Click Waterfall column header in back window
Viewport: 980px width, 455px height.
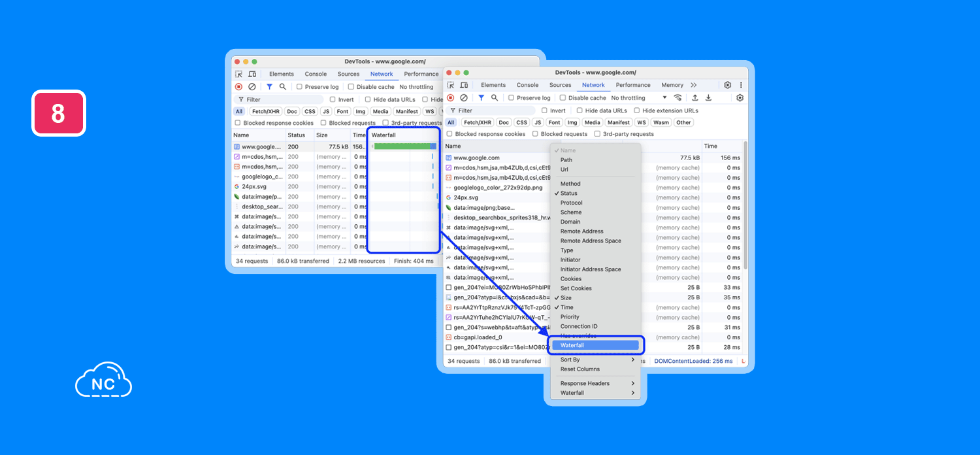click(x=403, y=135)
